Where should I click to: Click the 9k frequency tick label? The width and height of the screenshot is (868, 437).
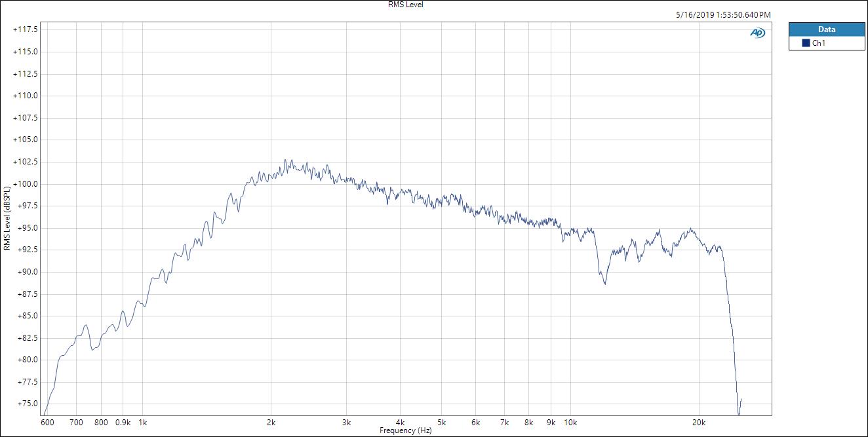[x=551, y=423]
